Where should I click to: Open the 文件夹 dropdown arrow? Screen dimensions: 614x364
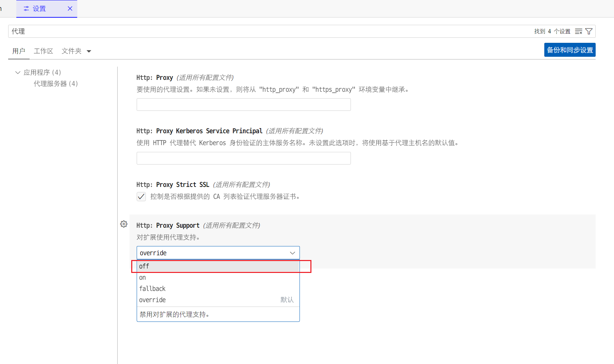pos(89,51)
